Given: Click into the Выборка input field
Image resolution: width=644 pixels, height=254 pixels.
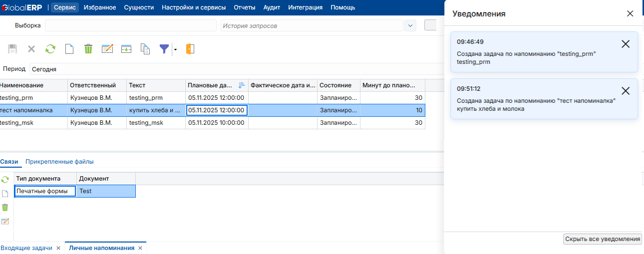Looking at the screenshot, I should click(130, 25).
